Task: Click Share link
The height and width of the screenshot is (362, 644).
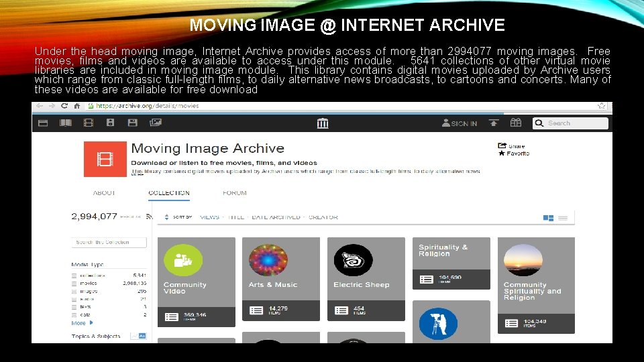Action: pyautogui.click(x=511, y=145)
